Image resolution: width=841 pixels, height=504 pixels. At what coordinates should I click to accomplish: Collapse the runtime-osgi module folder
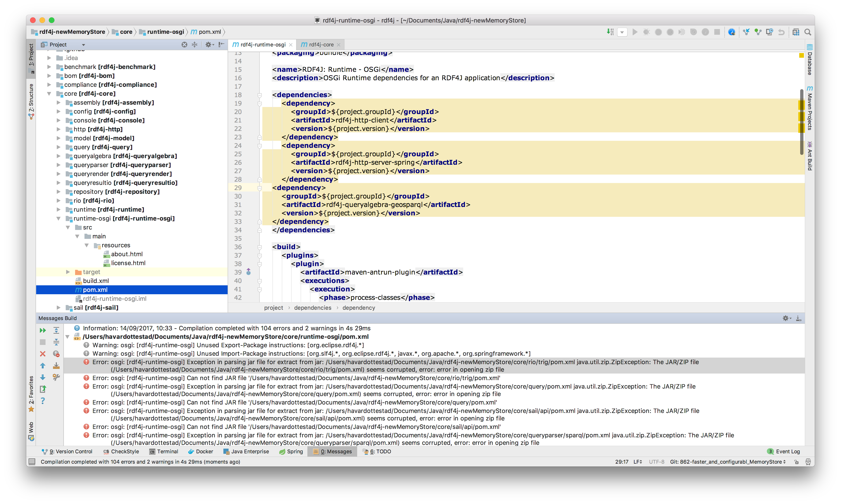pos(58,218)
